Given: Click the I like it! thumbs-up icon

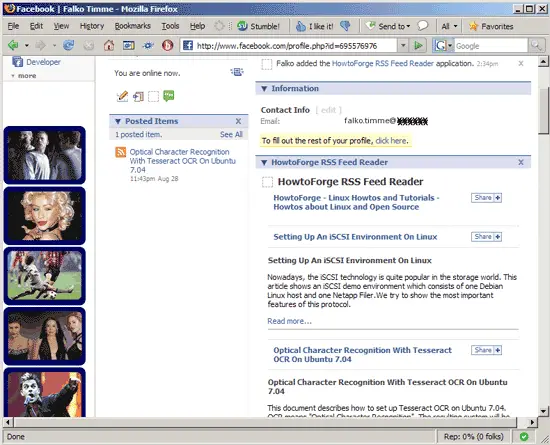Looking at the screenshot, I should point(301,26).
